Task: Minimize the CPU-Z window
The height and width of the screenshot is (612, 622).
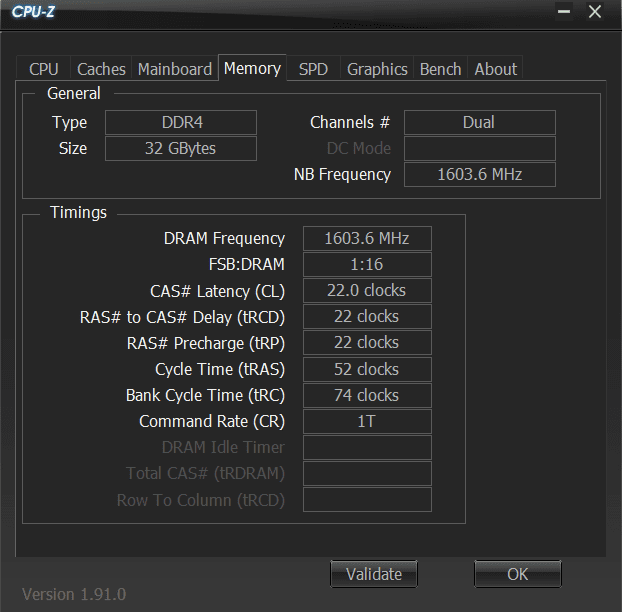Action: [564, 12]
